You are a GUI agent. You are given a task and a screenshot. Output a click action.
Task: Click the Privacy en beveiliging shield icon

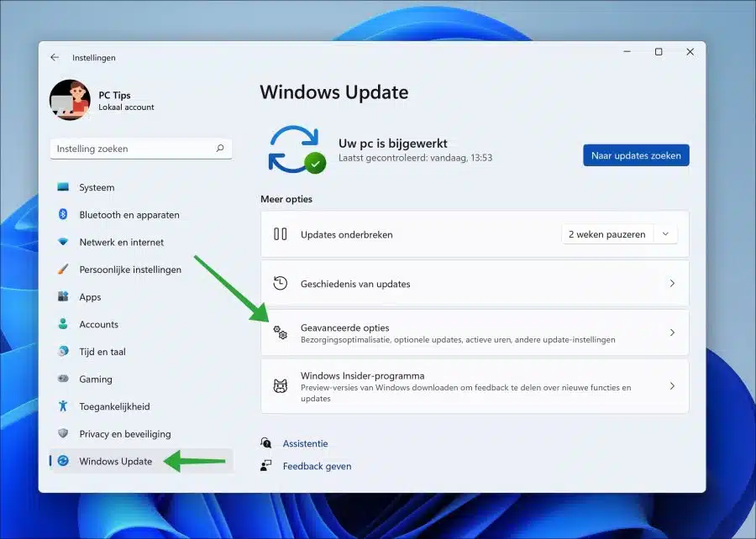63,433
